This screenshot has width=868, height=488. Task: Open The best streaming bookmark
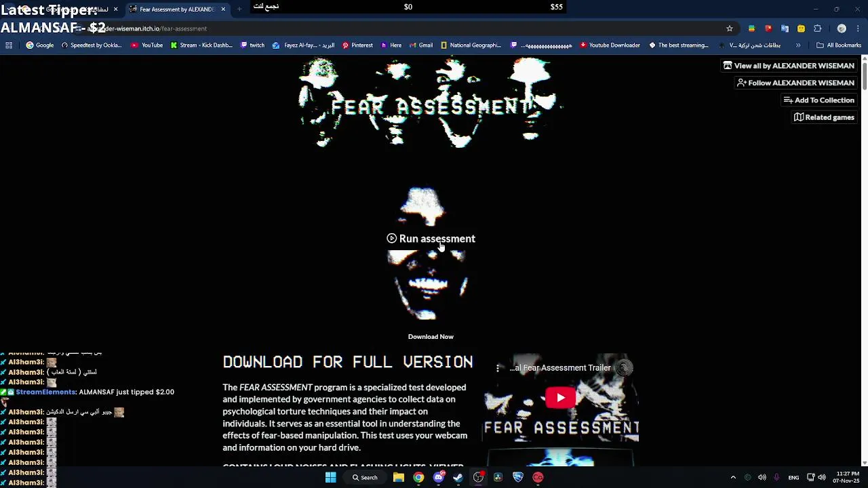(x=679, y=45)
